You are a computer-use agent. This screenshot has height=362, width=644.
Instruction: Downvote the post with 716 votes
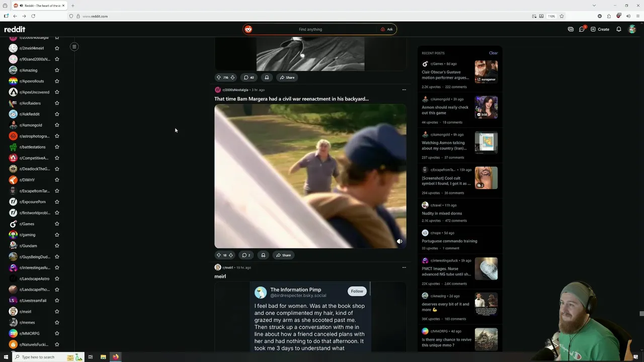click(x=232, y=77)
